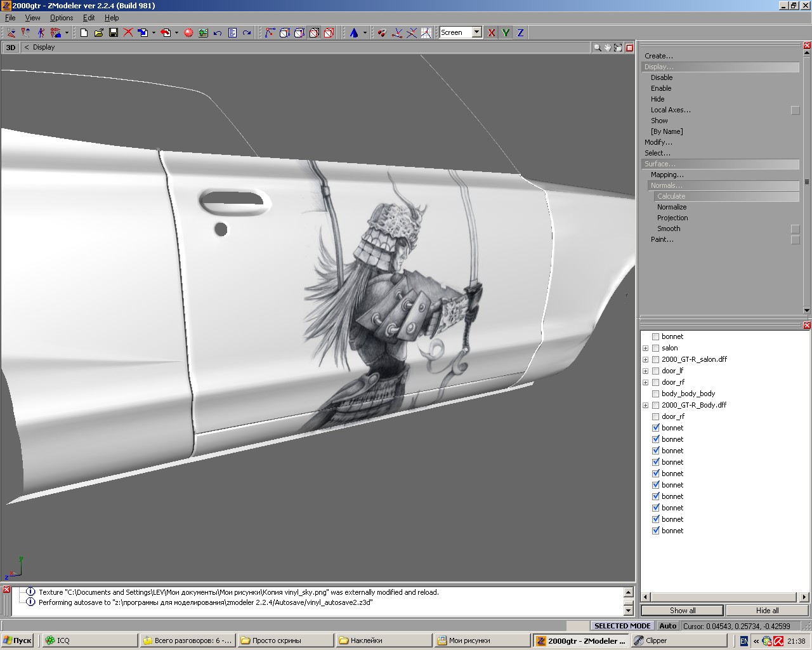Screen dimensions: 812x650
Task: Toggle the X axis button
Action: [x=491, y=32]
